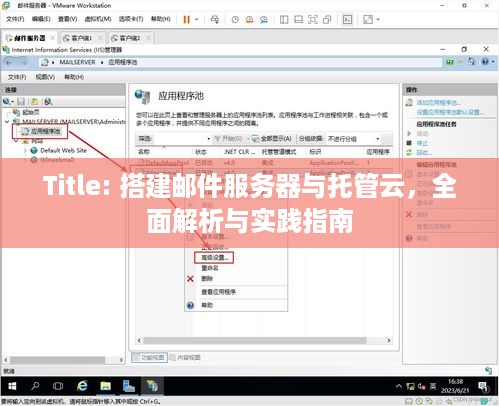The image size is (499, 406).
Task: Click the Unity mode icon in VMware toolbar
Action: (x=327, y=20)
